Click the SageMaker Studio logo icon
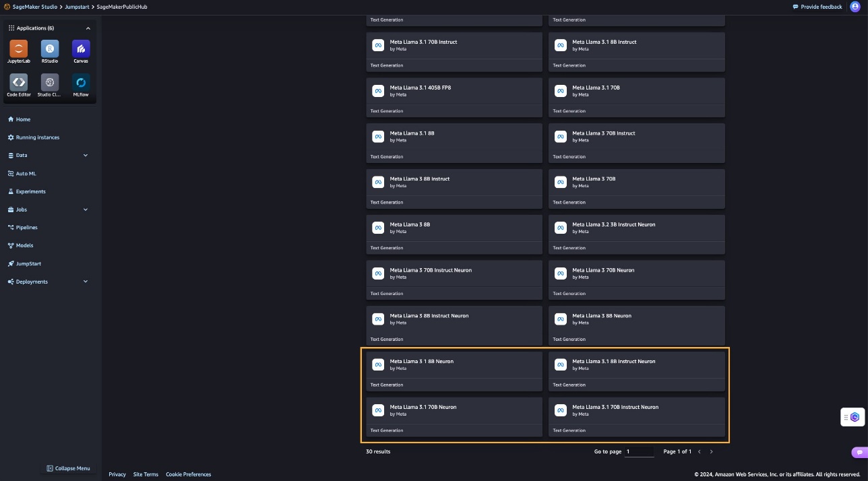Image resolution: width=868 pixels, height=481 pixels. [7, 7]
